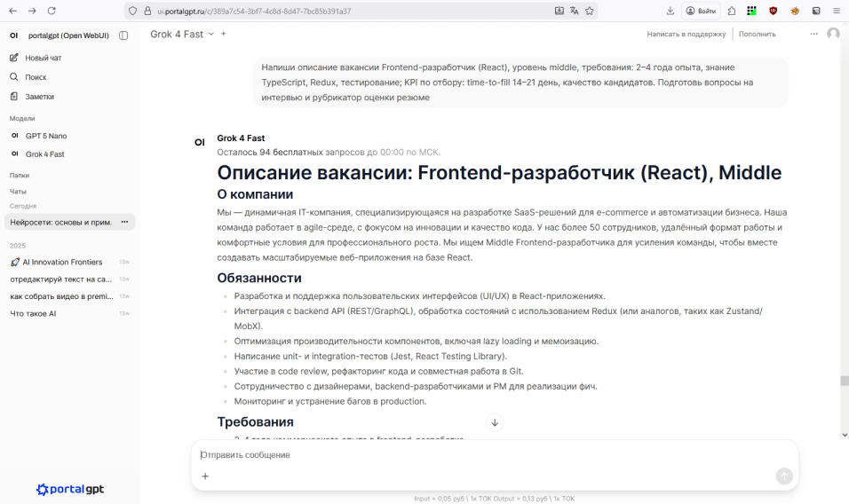The image size is (849, 504).
Task: Collapse the Чаты section in sidebar
Action: click(18, 192)
